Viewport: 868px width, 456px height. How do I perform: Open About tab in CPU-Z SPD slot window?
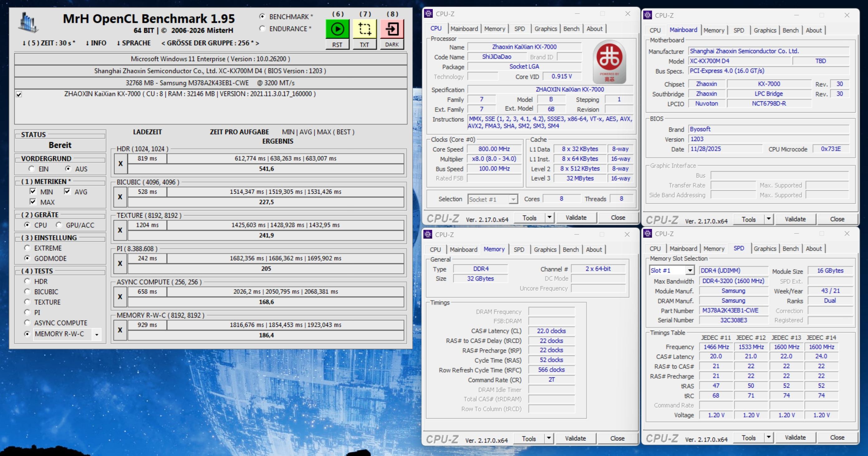(814, 248)
